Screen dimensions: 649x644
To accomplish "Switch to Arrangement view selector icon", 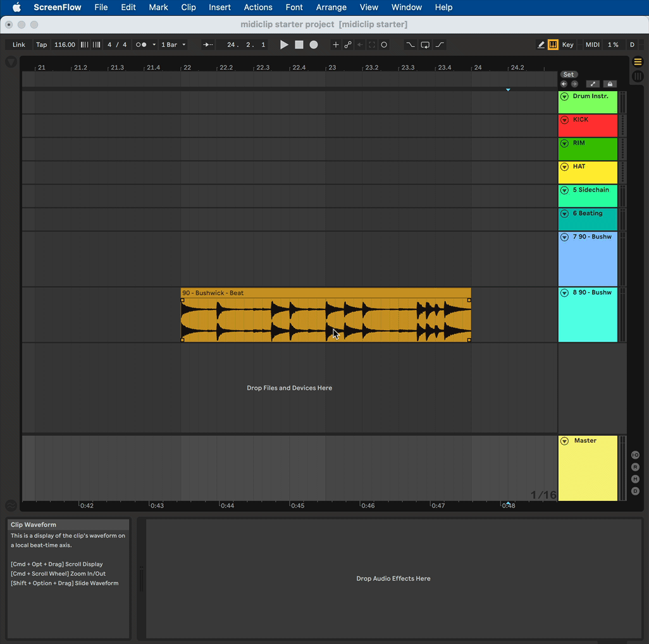I will (x=638, y=62).
